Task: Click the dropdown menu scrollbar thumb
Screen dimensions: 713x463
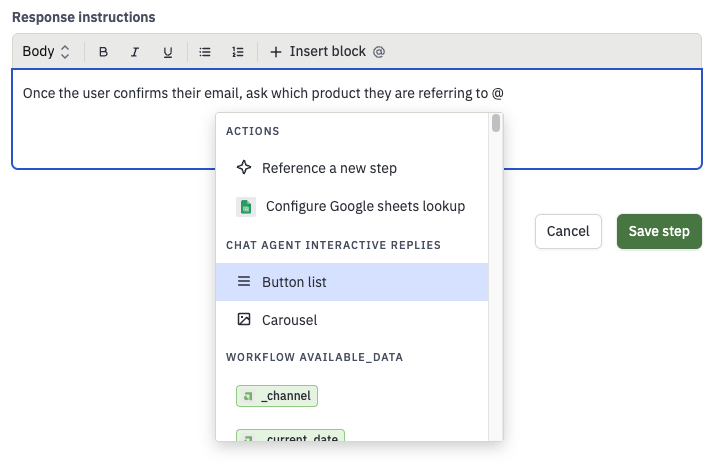Action: [x=496, y=123]
